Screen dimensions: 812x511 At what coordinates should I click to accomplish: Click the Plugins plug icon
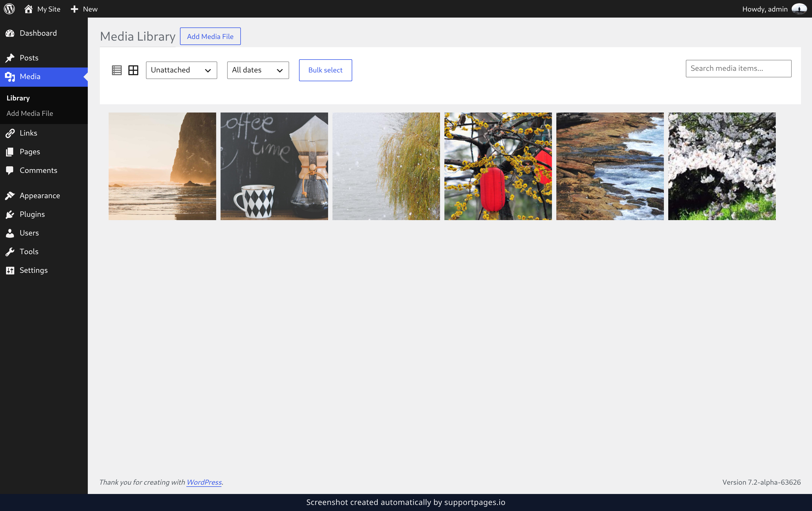[x=10, y=214]
